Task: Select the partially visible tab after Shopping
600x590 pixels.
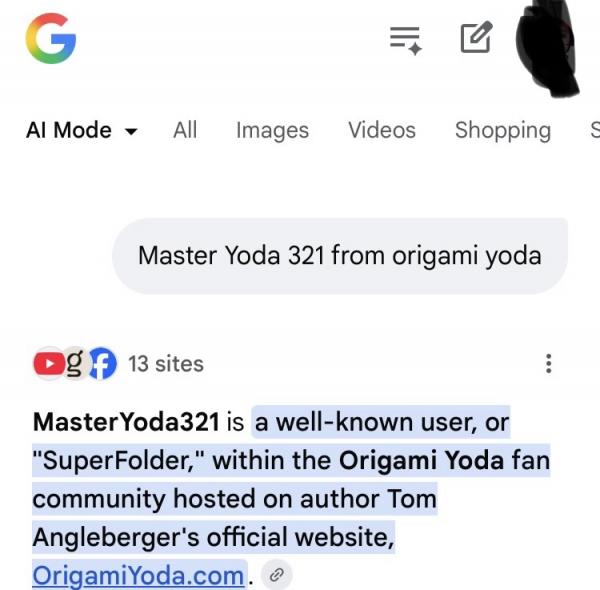Action: [x=595, y=130]
